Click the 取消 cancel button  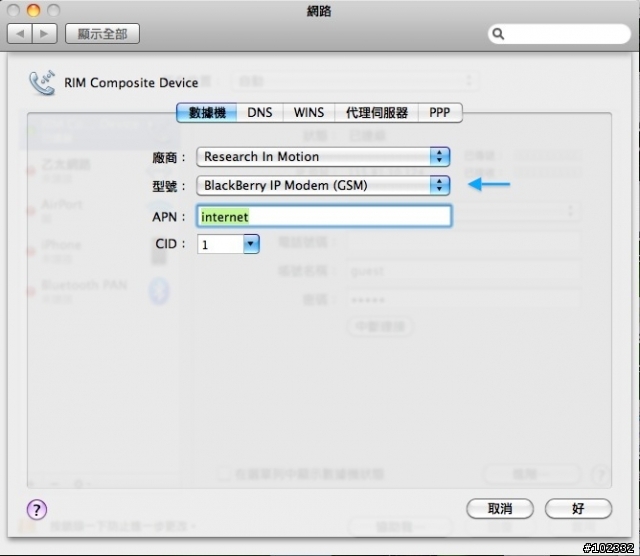[x=500, y=509]
